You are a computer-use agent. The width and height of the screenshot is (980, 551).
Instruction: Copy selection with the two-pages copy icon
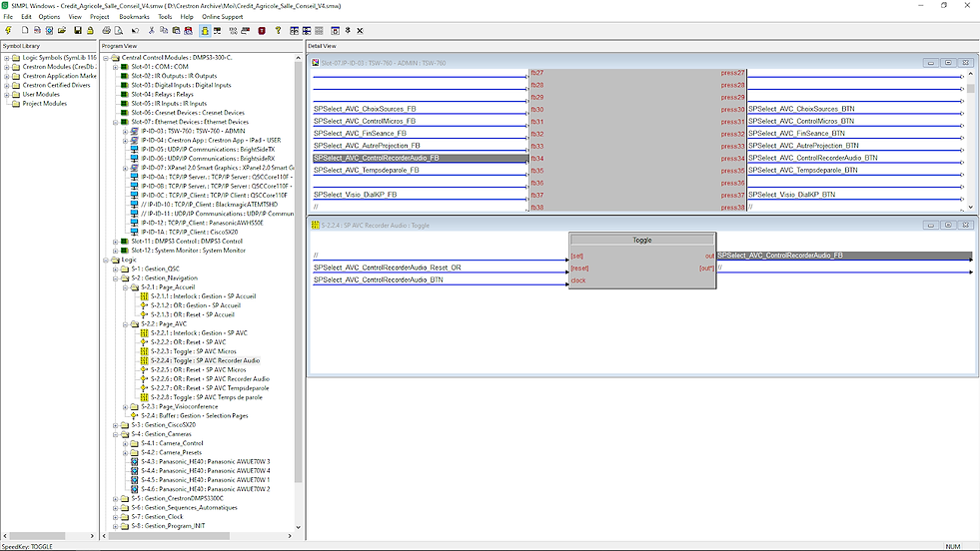point(164,30)
